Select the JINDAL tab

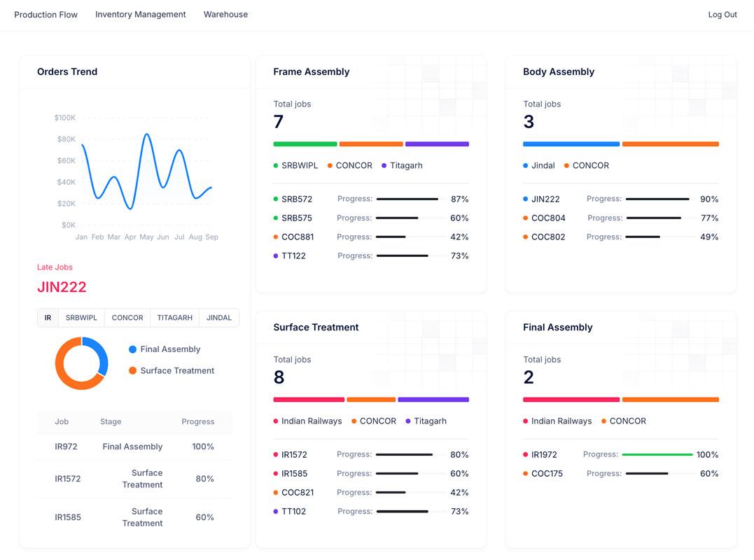pos(219,318)
